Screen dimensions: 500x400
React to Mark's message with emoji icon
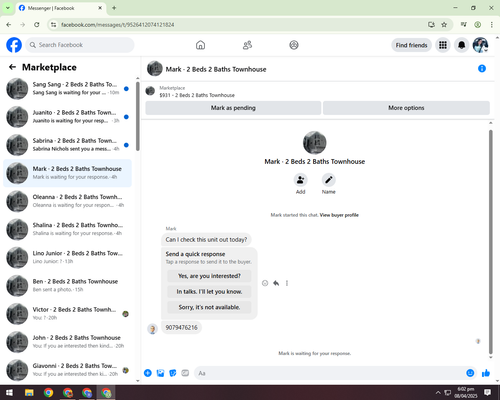[265, 283]
